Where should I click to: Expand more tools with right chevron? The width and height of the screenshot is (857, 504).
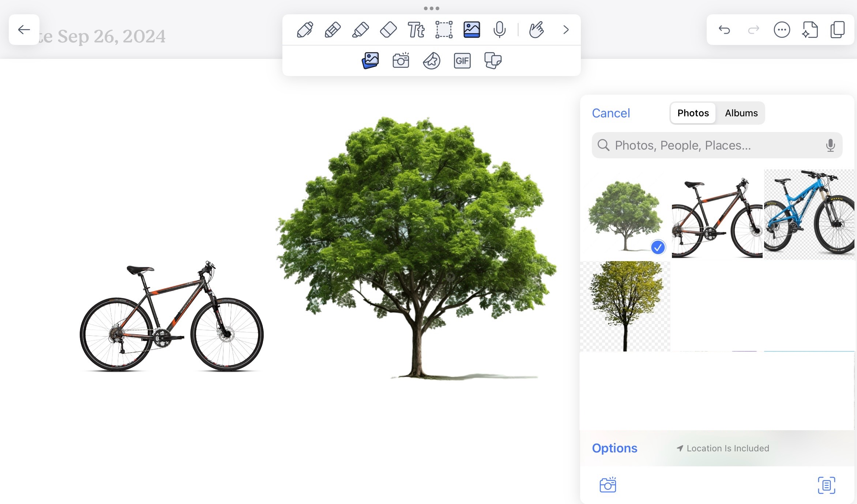click(x=566, y=30)
